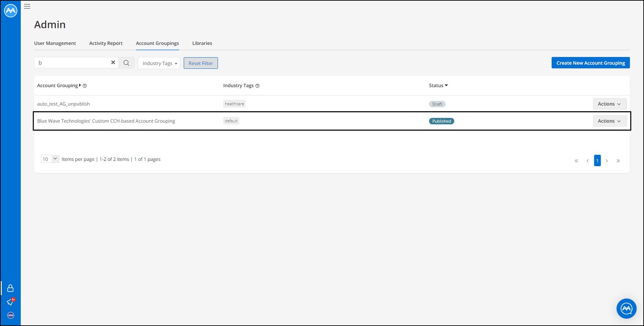644x326 pixels.
Task: Open Actions menu for Blue Wave Technologies grouping
Action: (x=610, y=121)
